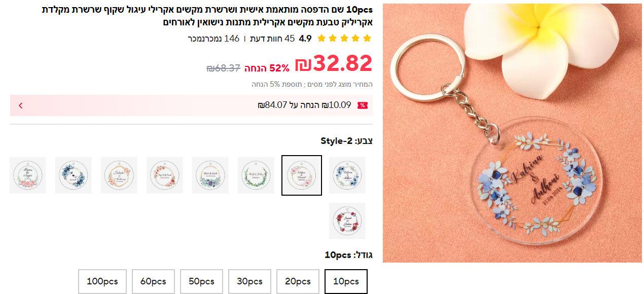This screenshot has width=644, height=294.
Task: Expand the coupon discount banner arrow
Action: (x=21, y=105)
